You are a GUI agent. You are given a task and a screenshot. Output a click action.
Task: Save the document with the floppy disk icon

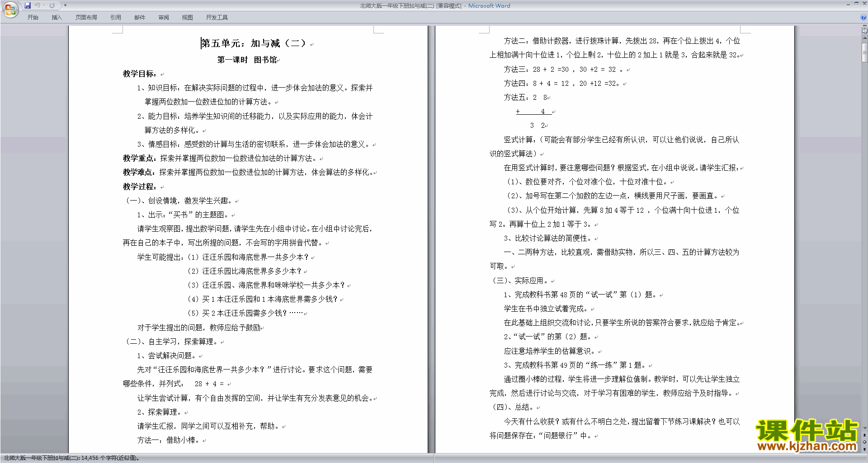click(x=28, y=5)
